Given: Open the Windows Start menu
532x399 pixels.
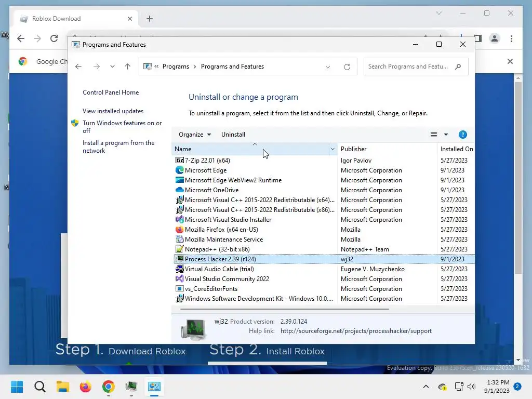Looking at the screenshot, I should 17,387.
